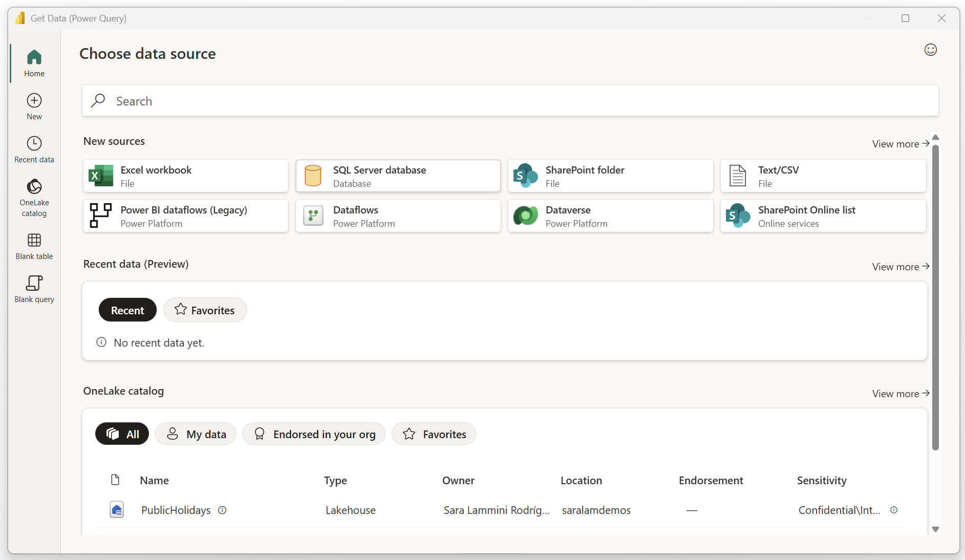
Task: Filter by Endorsed in your org
Action: 314,434
